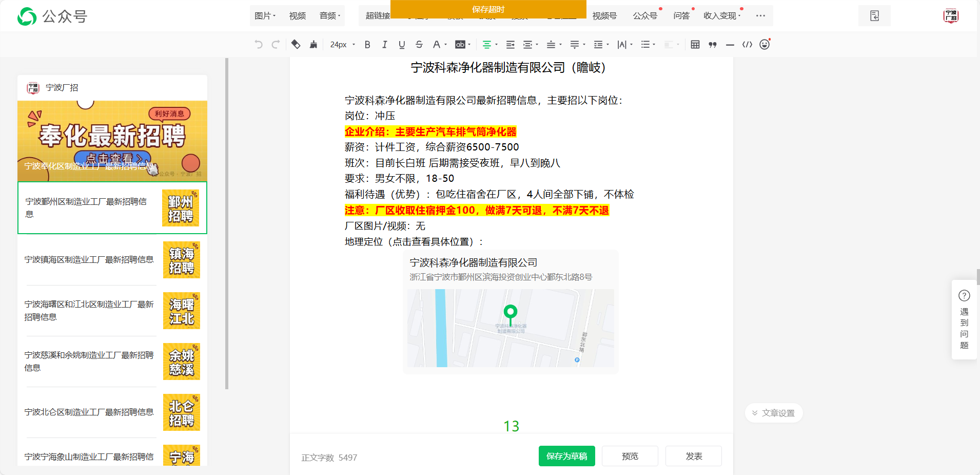Open the side panel document icon
Image resolution: width=980 pixels, height=475 pixels.
pos(875,16)
